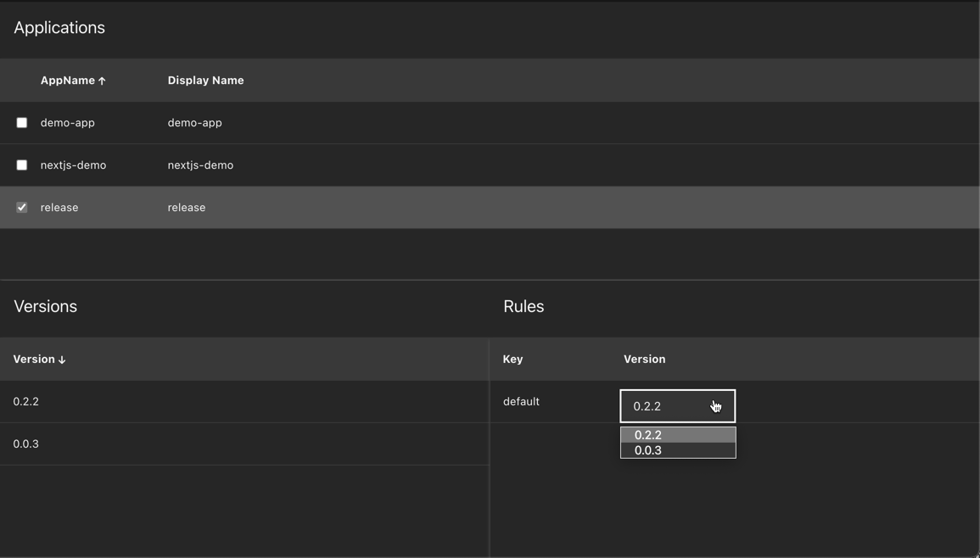Click the Rules panel title
This screenshot has width=980, height=558.
[x=524, y=306]
